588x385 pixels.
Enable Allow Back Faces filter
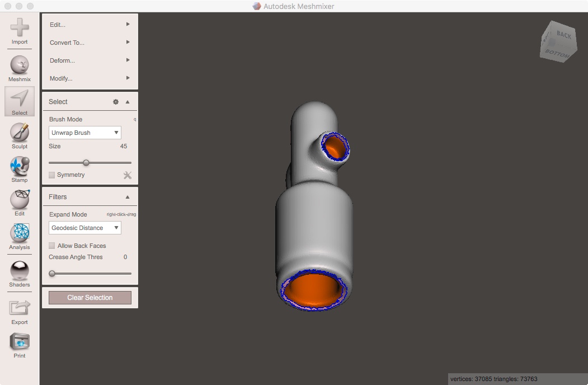point(51,246)
